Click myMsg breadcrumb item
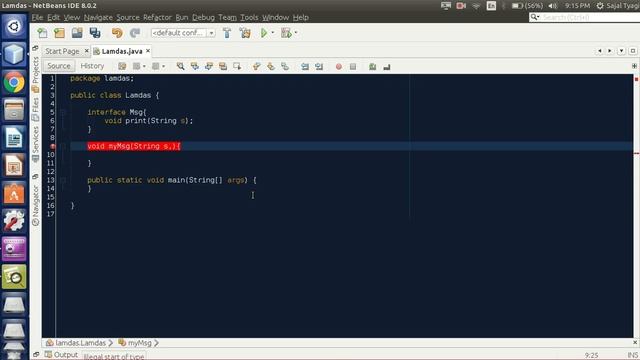The image size is (640, 360). 136,343
